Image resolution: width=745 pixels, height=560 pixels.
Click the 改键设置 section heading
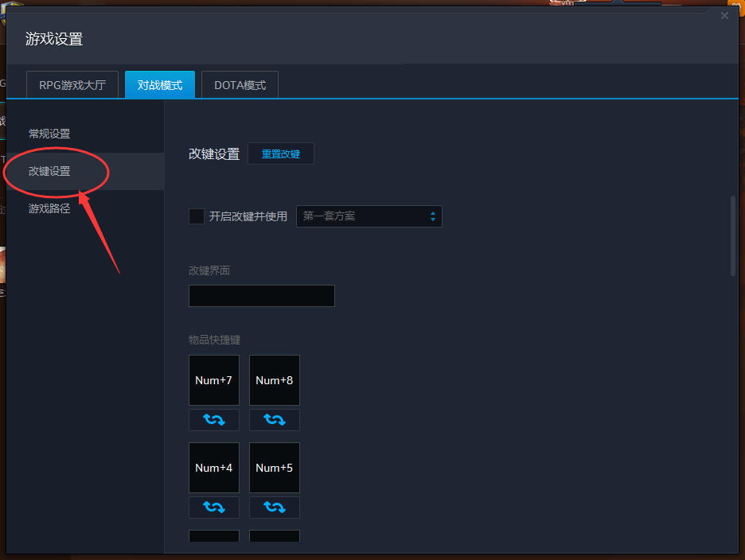click(x=214, y=154)
